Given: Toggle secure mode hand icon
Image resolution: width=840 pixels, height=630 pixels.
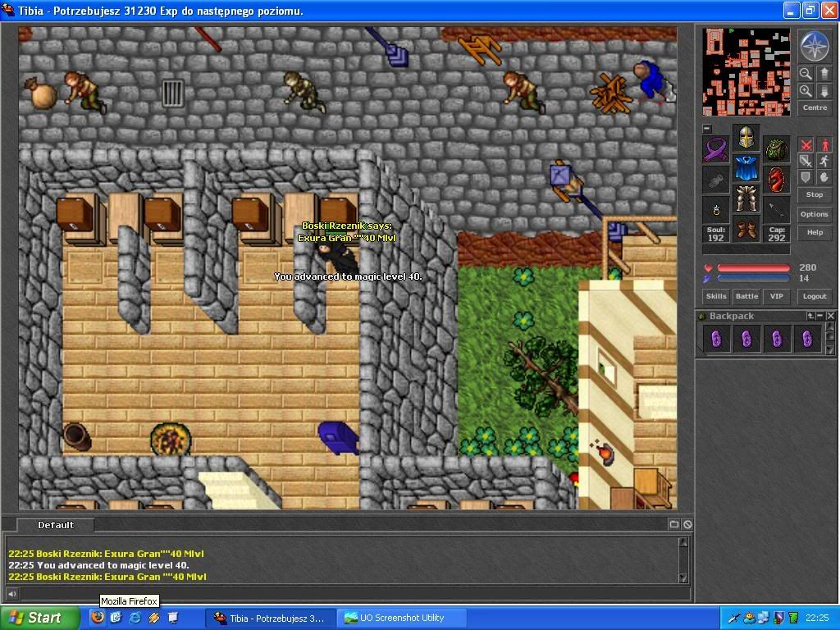Looking at the screenshot, I should coord(824,177).
